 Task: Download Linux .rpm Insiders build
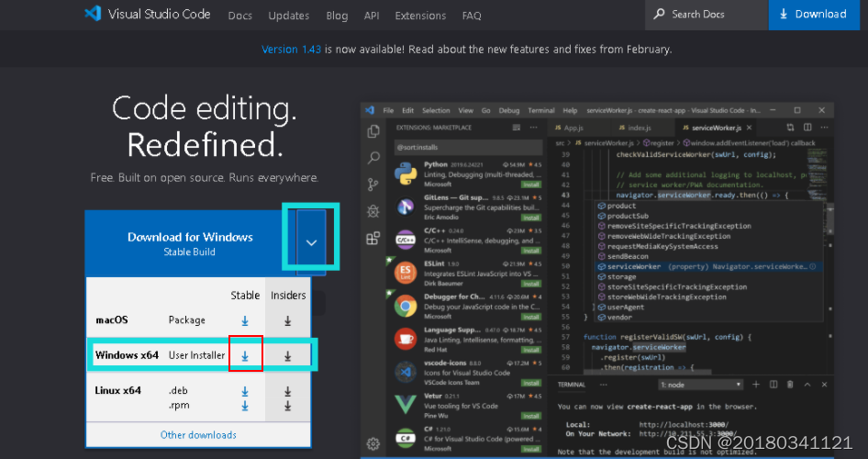[287, 406]
